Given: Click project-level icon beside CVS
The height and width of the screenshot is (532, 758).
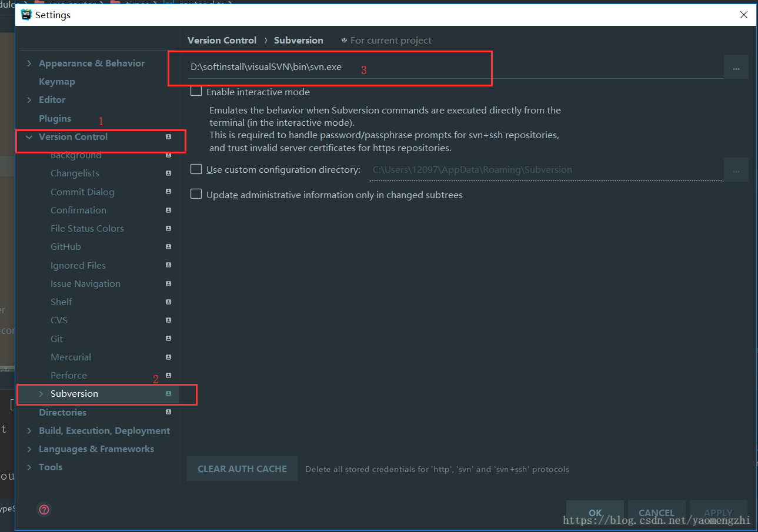Looking at the screenshot, I should pos(168,320).
